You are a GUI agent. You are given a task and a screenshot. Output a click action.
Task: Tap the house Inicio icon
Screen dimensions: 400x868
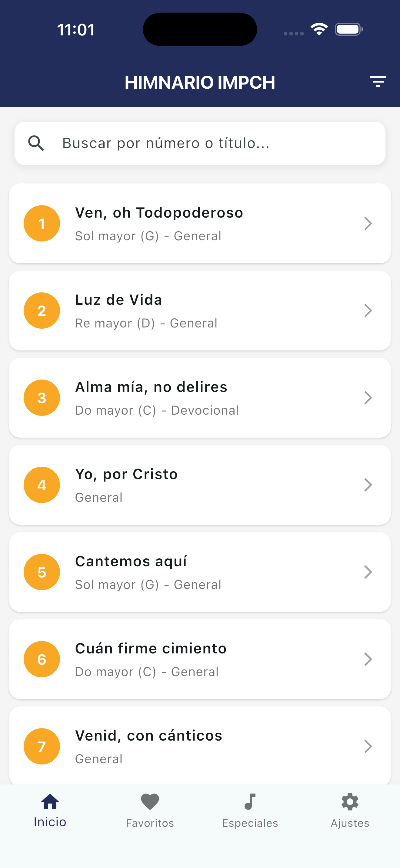tap(50, 801)
